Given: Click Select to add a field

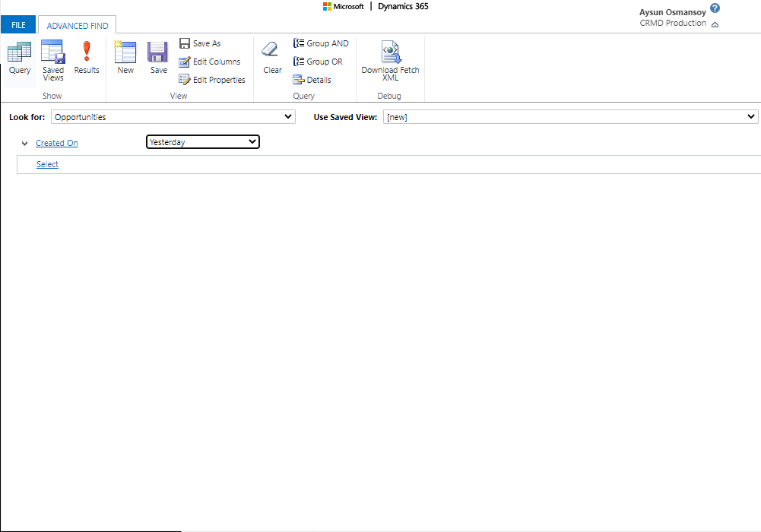Looking at the screenshot, I should click(x=48, y=164).
